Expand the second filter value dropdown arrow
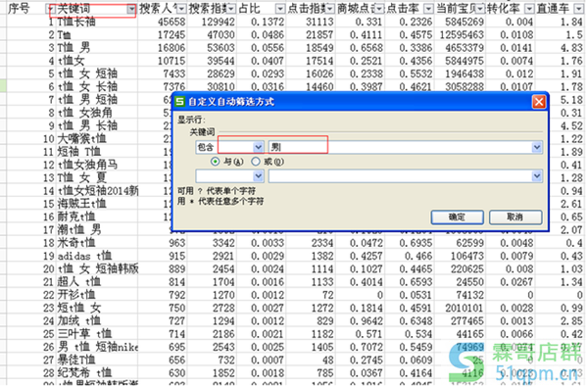This screenshot has height=387, width=588. 537,176
